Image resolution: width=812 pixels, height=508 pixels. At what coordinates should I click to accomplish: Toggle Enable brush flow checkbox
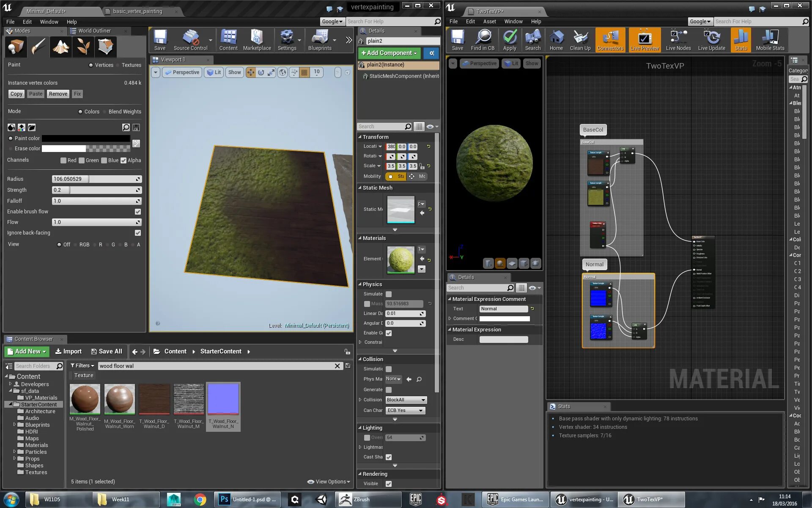coord(137,212)
